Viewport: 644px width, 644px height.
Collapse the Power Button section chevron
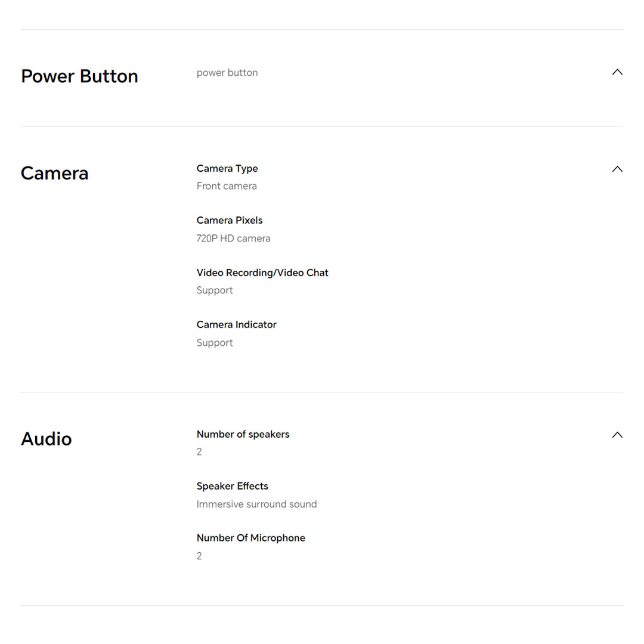point(617,72)
